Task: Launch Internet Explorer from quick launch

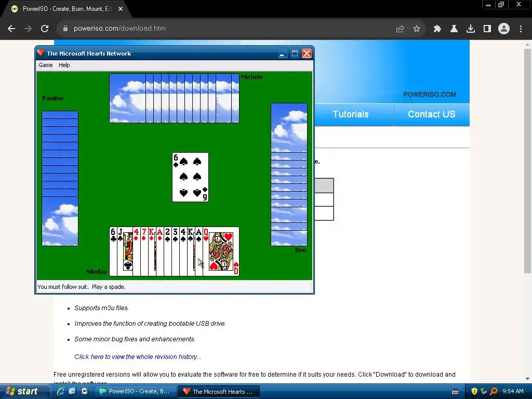Action: coord(61,391)
